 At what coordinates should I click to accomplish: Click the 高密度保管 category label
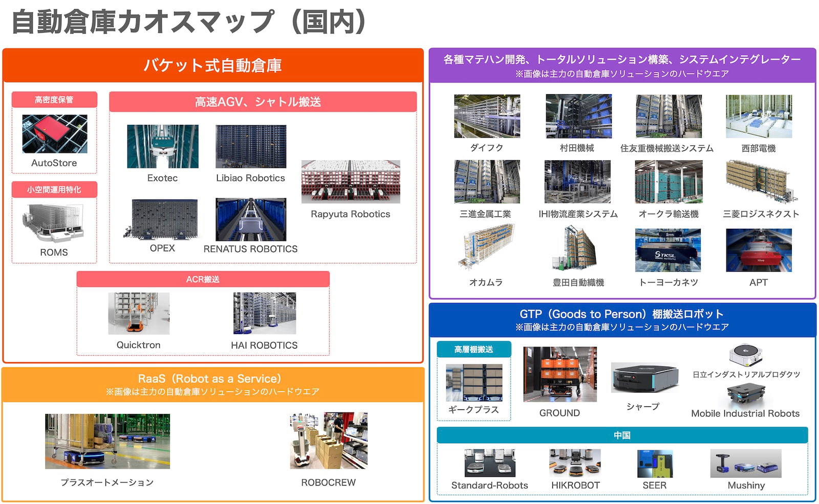click(x=54, y=99)
